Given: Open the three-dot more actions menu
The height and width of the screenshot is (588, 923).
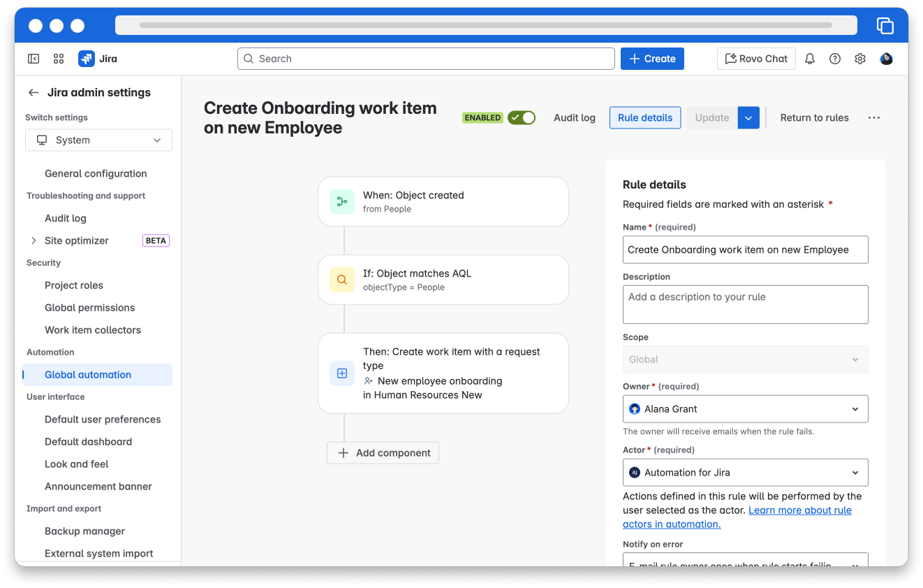Looking at the screenshot, I should click(873, 118).
